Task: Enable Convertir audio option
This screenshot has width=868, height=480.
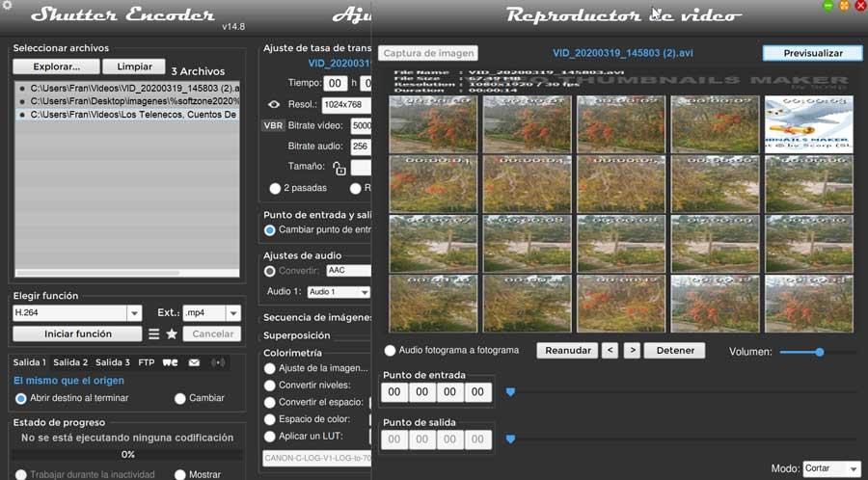Action: 270,271
